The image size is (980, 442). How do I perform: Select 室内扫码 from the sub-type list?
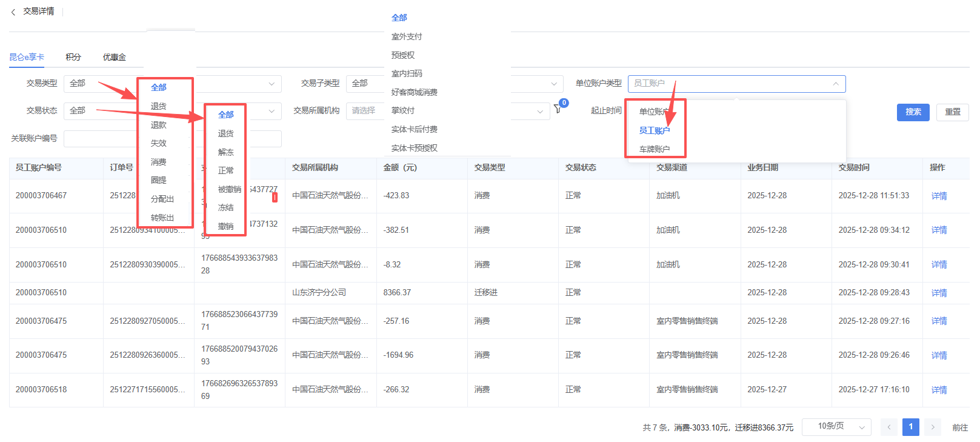[x=407, y=73]
